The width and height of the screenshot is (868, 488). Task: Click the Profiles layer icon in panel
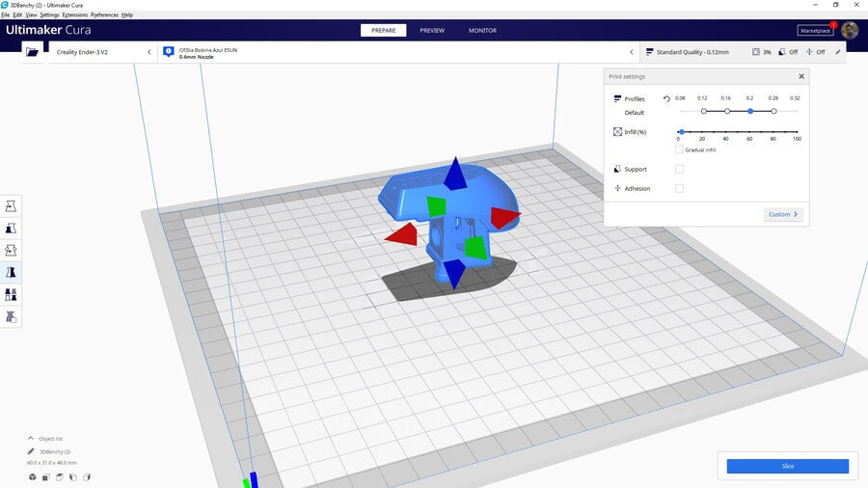pyautogui.click(x=617, y=98)
